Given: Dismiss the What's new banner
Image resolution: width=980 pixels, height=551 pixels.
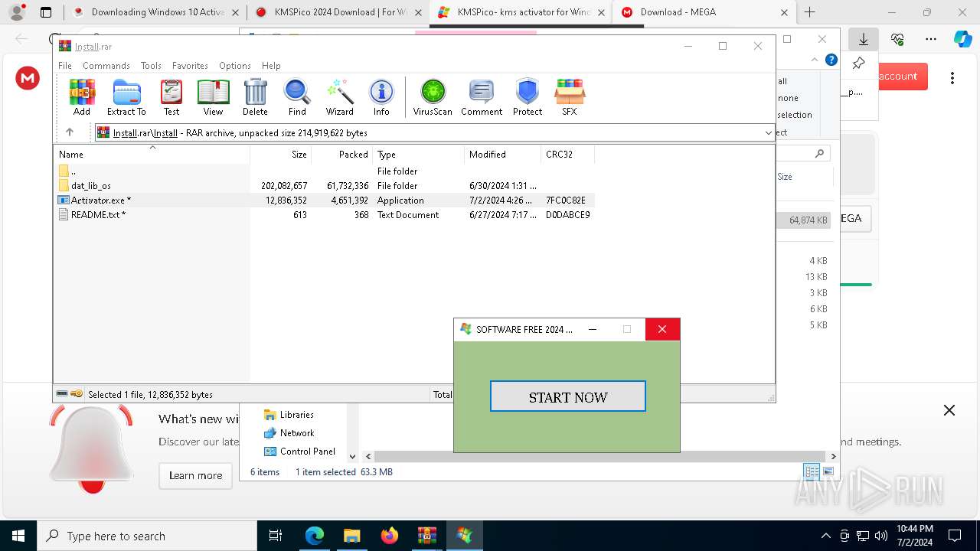Looking at the screenshot, I should (949, 410).
